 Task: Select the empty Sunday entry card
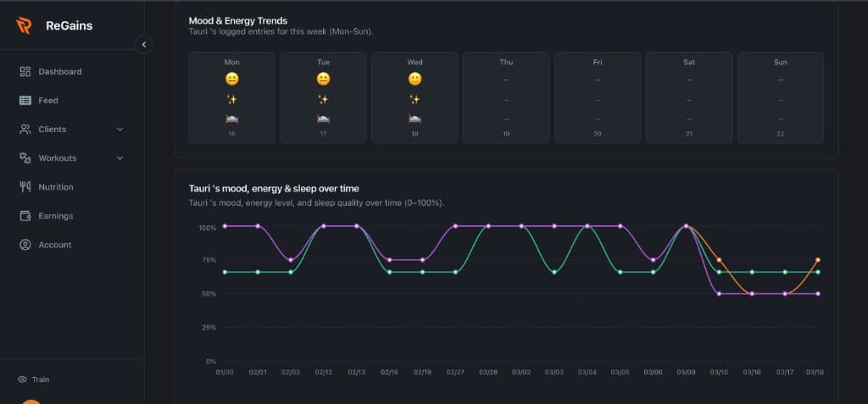(780, 97)
